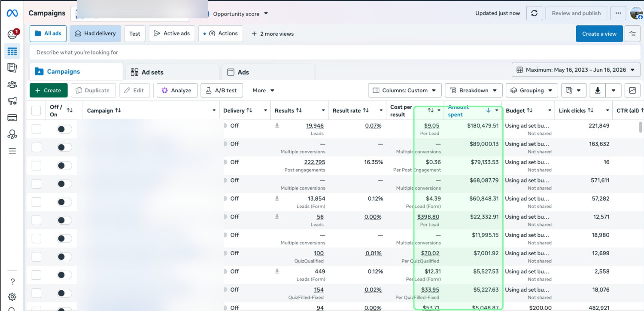This screenshot has height=311, width=644.
Task: Open the Columns: Custom dropdown
Action: coord(405,91)
